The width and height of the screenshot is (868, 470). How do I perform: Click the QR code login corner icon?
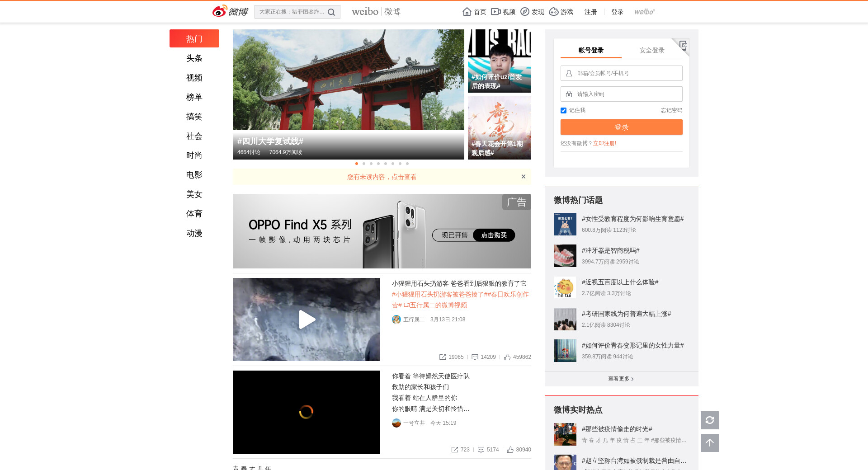(x=683, y=45)
